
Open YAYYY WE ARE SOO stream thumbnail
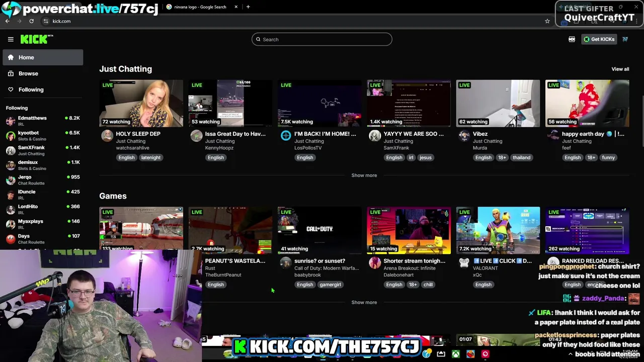coord(409,103)
